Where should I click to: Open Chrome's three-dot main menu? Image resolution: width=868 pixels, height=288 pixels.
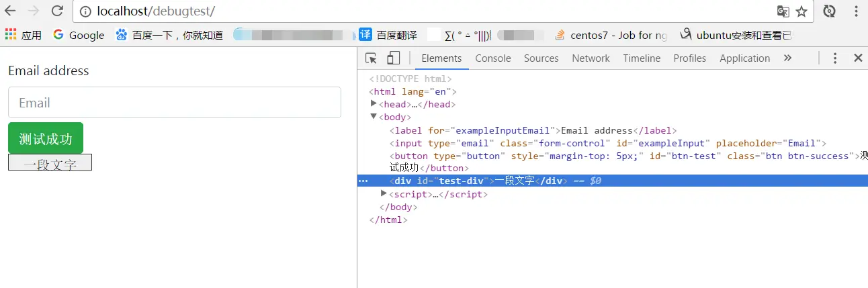coord(856,11)
